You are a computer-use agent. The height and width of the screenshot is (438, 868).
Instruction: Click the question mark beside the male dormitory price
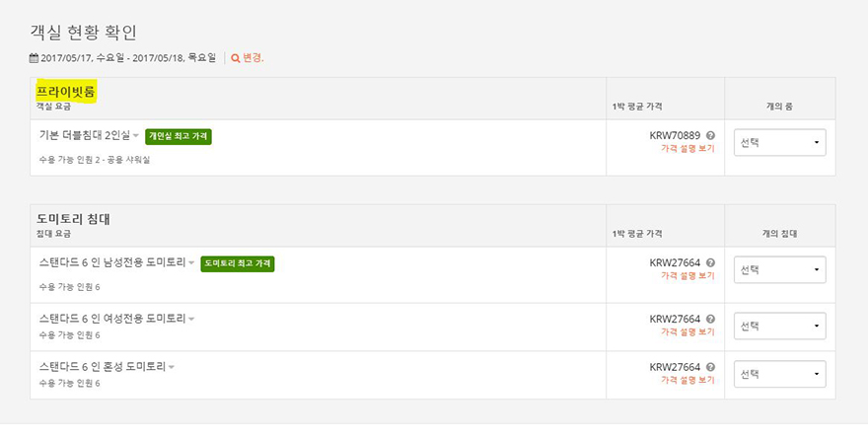point(711,262)
